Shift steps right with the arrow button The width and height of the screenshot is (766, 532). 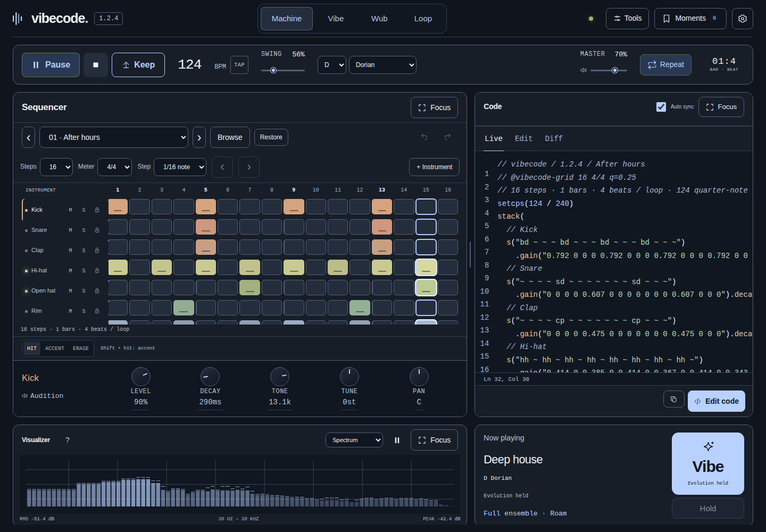pyautogui.click(x=249, y=167)
